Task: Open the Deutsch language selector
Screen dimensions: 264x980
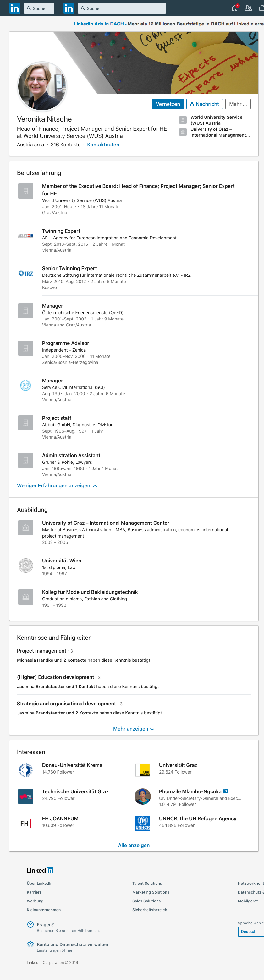Action: pyautogui.click(x=251, y=931)
